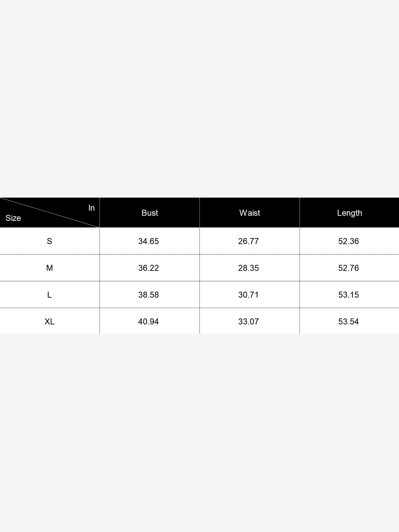Click bust value 34.65
Image resolution: width=399 pixels, height=532 pixels.
pos(148,241)
